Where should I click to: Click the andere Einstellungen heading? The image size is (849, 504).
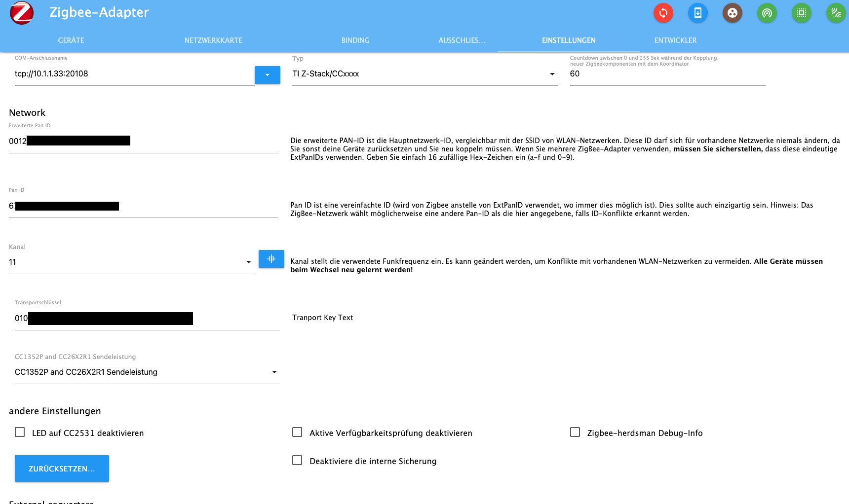[x=55, y=411]
